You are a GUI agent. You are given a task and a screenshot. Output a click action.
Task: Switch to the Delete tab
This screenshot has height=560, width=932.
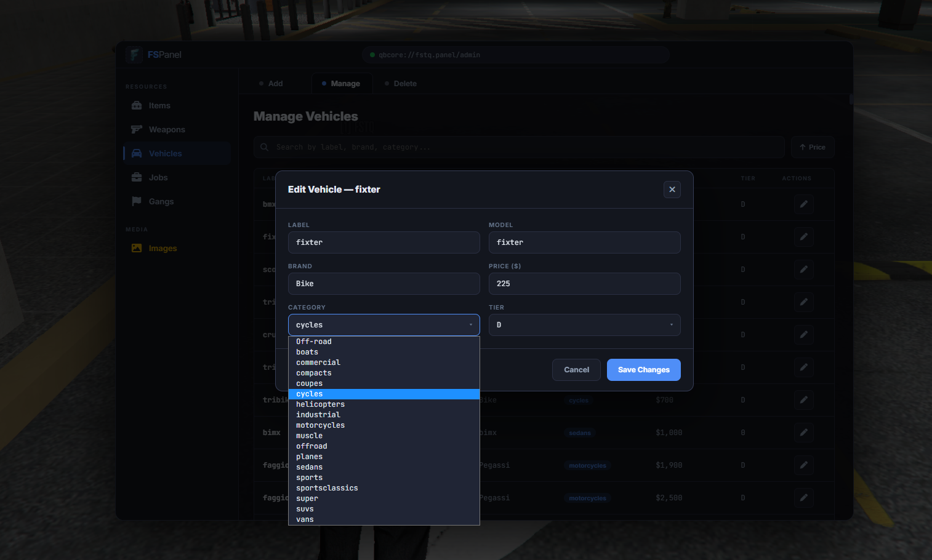401,84
